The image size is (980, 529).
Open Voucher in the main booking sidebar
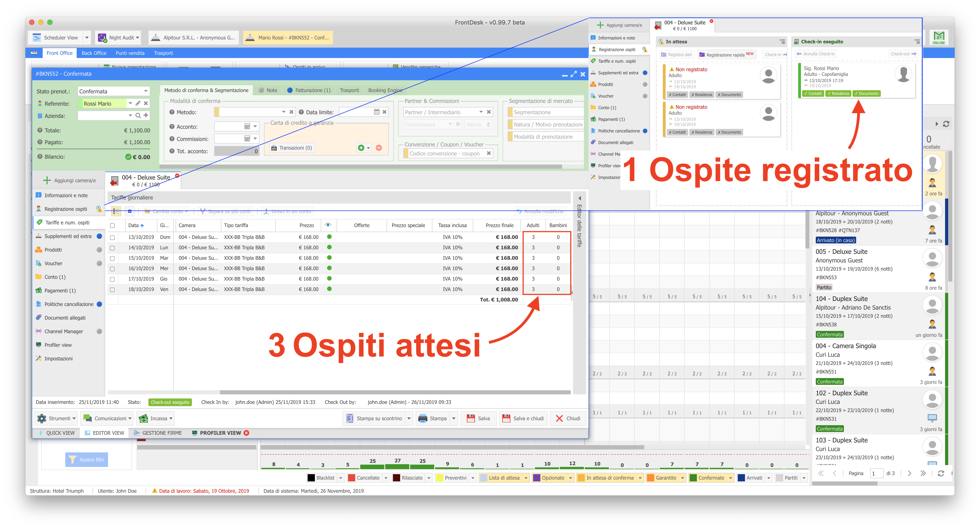53,263
